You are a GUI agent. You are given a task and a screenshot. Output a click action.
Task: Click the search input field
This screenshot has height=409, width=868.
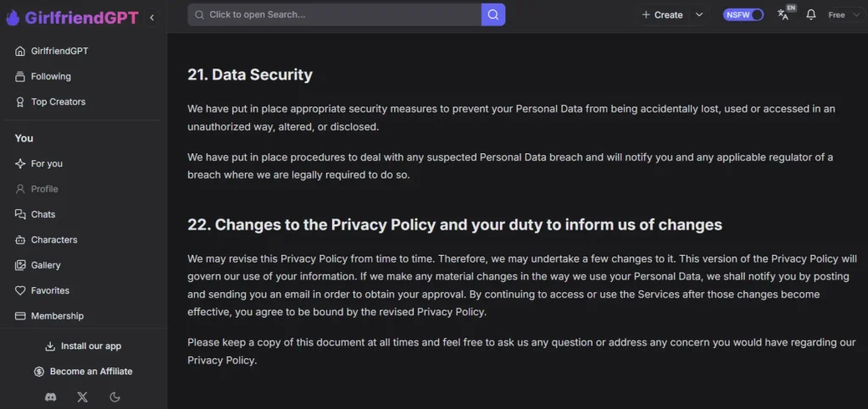[x=335, y=14]
